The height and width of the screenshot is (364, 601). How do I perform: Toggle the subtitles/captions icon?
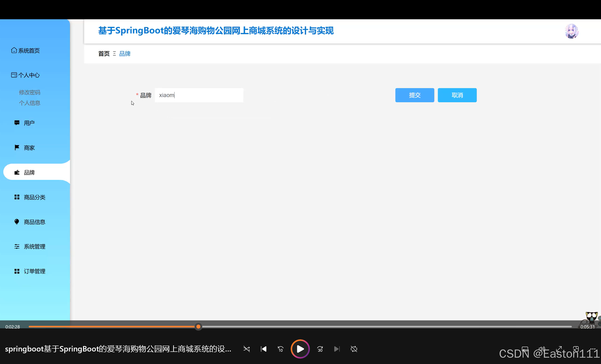(x=525, y=349)
